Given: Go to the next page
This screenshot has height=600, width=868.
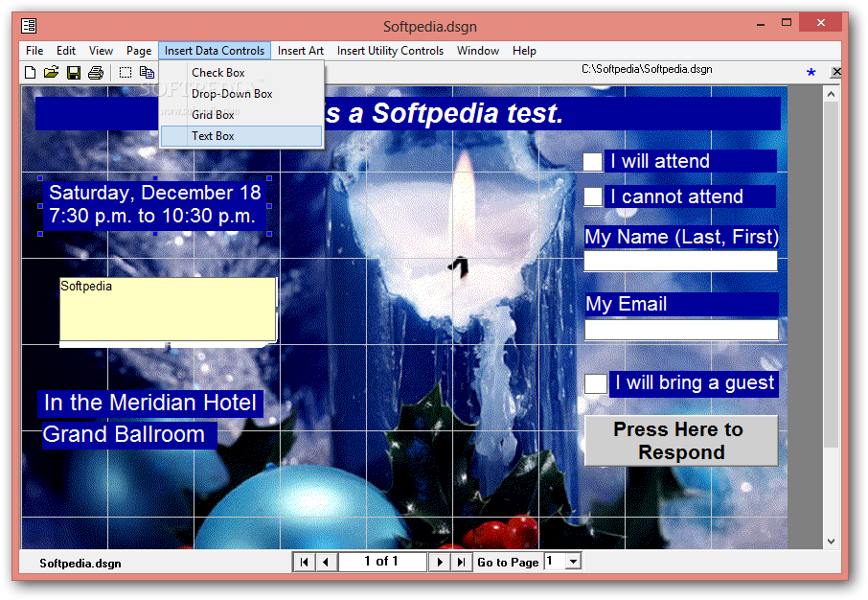Looking at the screenshot, I should click(x=440, y=562).
